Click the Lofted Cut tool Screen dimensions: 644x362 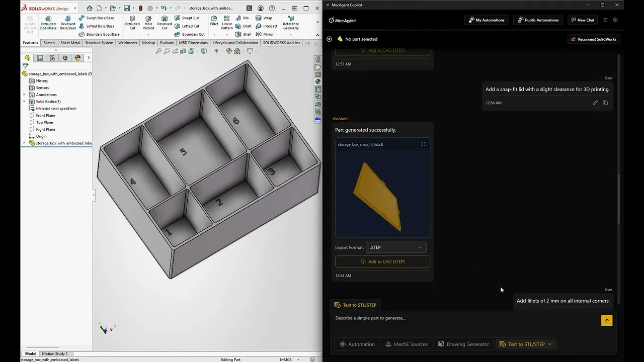coord(187,26)
